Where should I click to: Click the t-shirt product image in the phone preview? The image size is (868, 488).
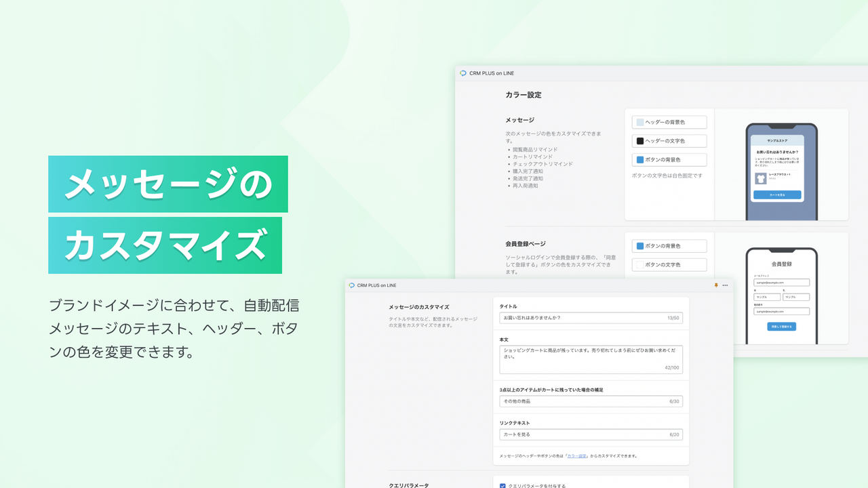pos(761,178)
